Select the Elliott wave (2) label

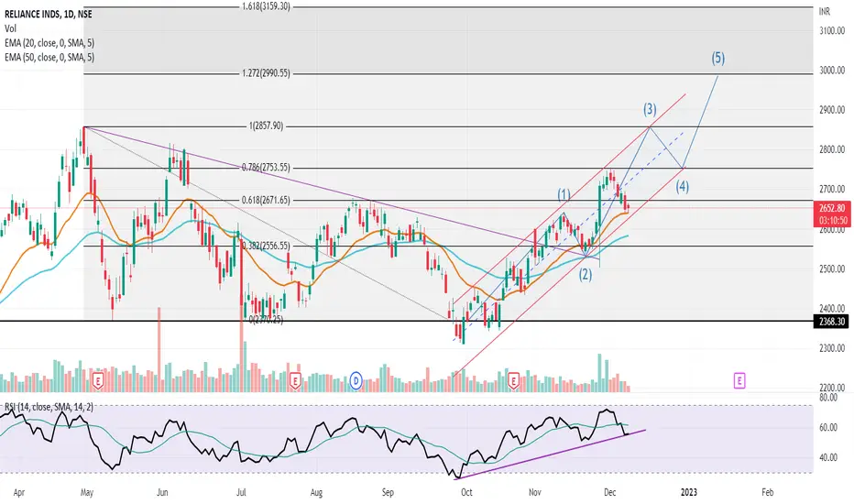coord(585,275)
